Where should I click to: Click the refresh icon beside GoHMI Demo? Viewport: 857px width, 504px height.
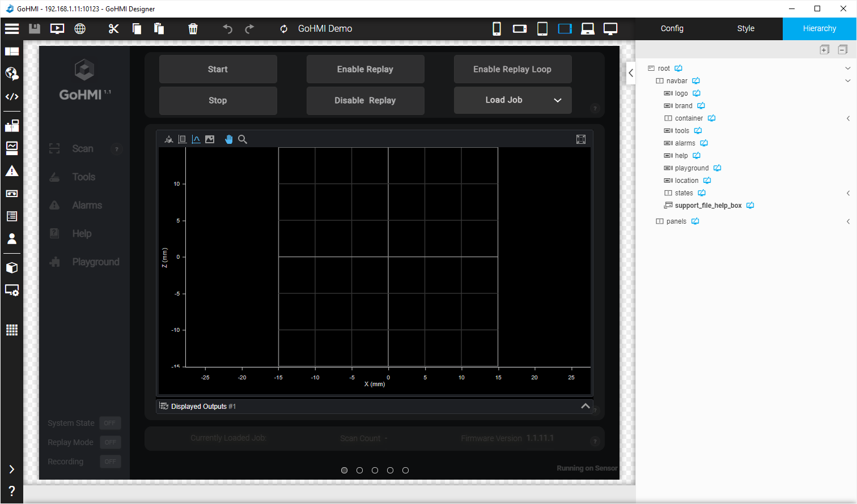click(283, 29)
